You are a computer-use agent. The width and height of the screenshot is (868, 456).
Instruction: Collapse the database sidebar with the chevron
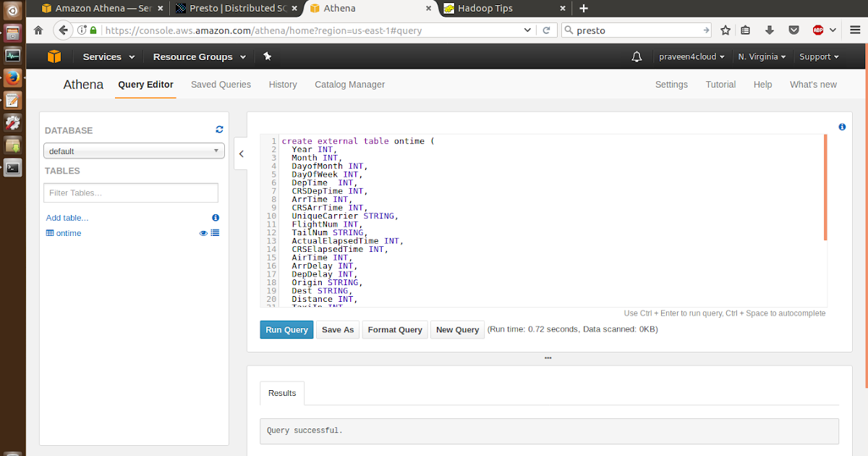tap(241, 153)
